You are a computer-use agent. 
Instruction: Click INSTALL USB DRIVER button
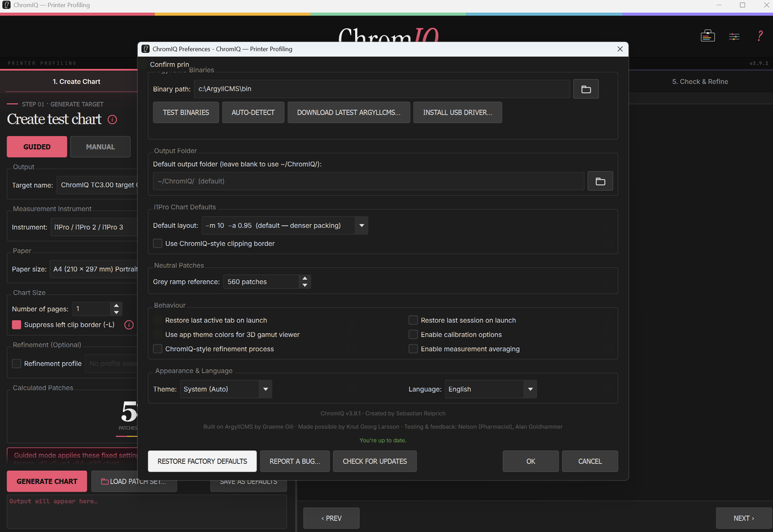[x=457, y=112]
